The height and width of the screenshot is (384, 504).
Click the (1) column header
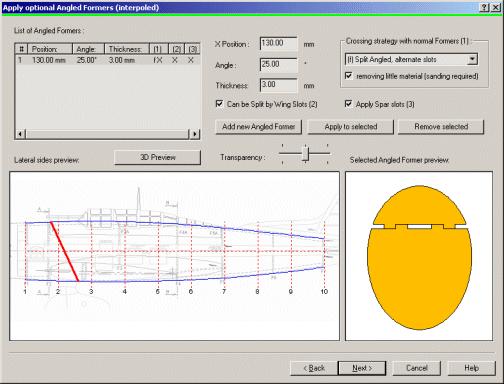pos(158,49)
